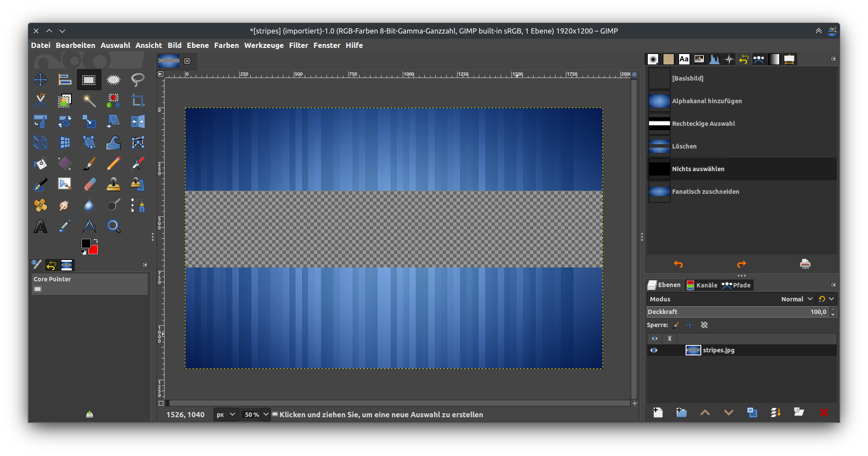Open the Filter menu

299,45
